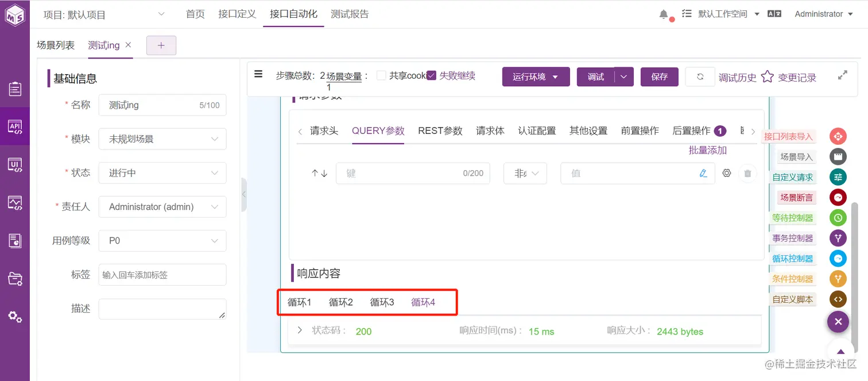
Task: Close the floating menu with purple X button
Action: click(x=838, y=322)
